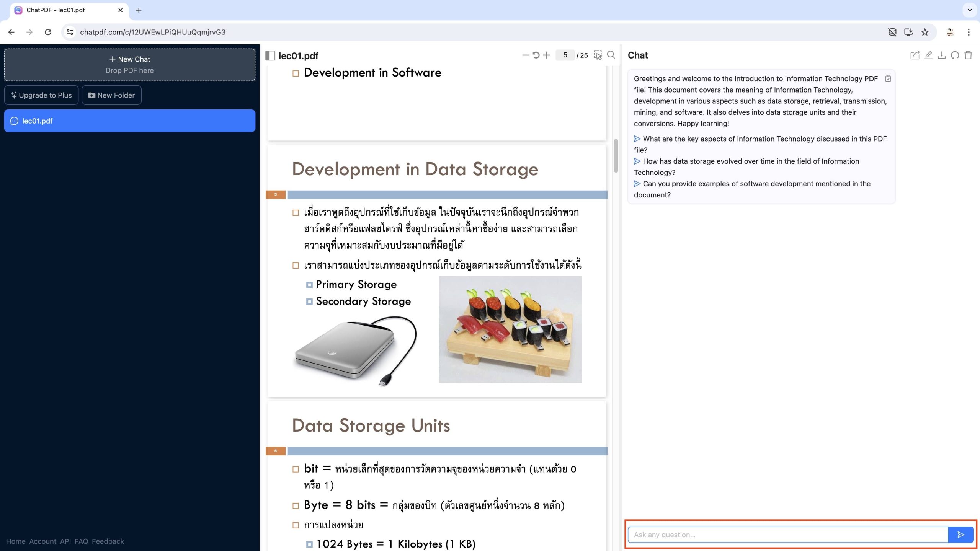The width and height of the screenshot is (980, 551).
Task: Export chat using download icon
Action: 942,55
